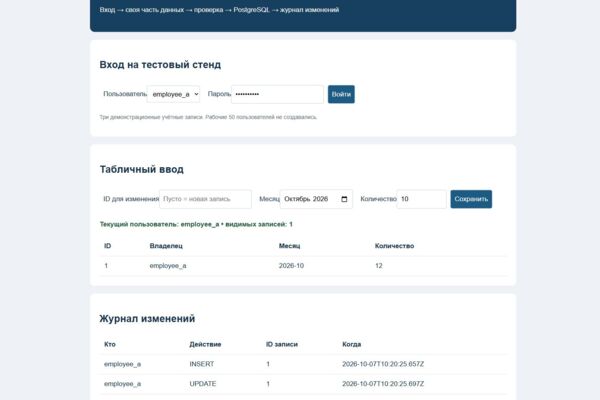Screen dimensions: 600x400
Task: Click the Журнал изменений heading
Action: click(147, 319)
